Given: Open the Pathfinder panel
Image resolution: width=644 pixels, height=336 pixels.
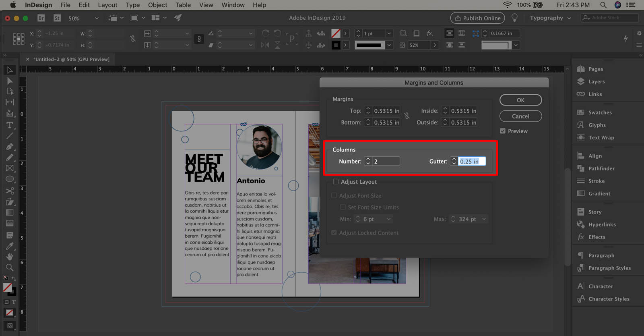Looking at the screenshot, I should pos(601,168).
